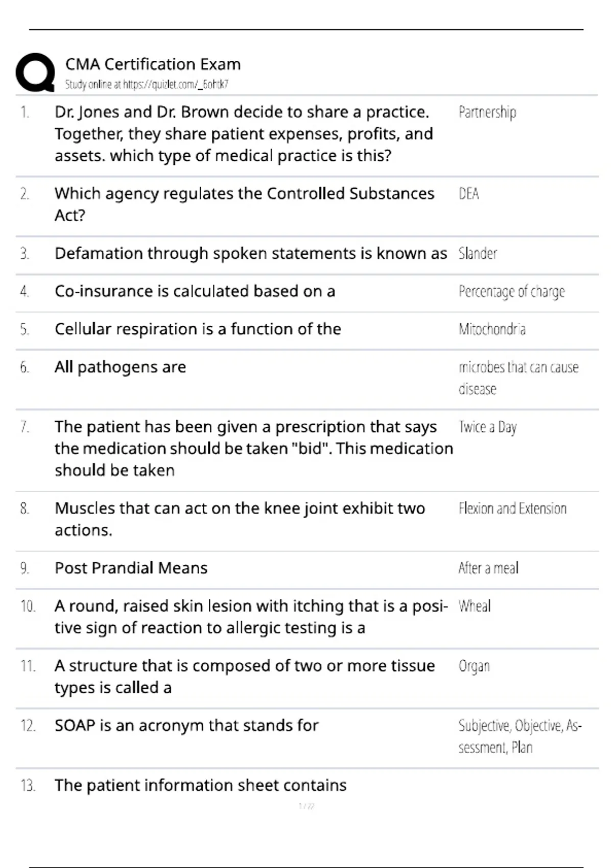
Task: Click the answer Twice a Day
Action: (487, 427)
